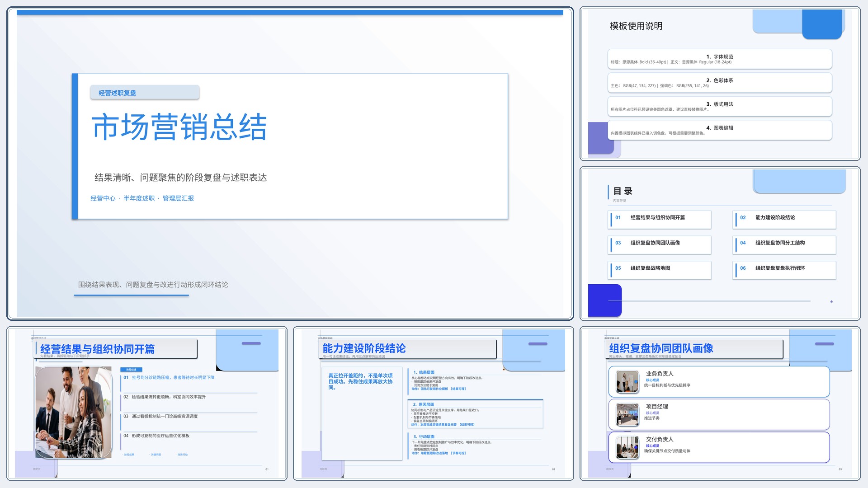
Task: Select the 1. 结果层面 section
Action: [476, 380]
